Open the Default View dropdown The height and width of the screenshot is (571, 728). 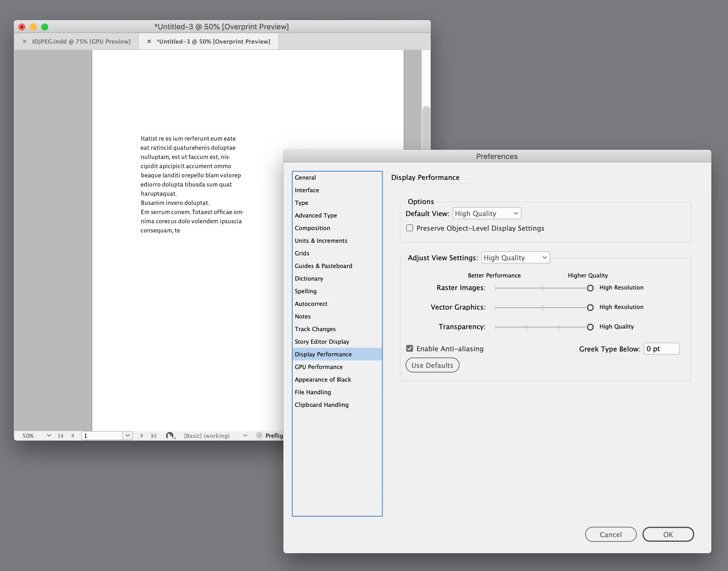point(487,213)
